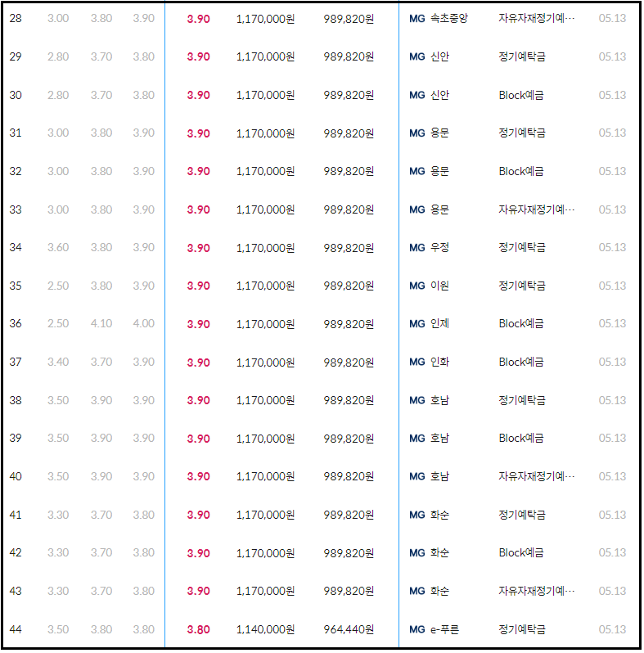
Task: Click the 1,170,000원 amount in row 31
Action: pos(265,133)
